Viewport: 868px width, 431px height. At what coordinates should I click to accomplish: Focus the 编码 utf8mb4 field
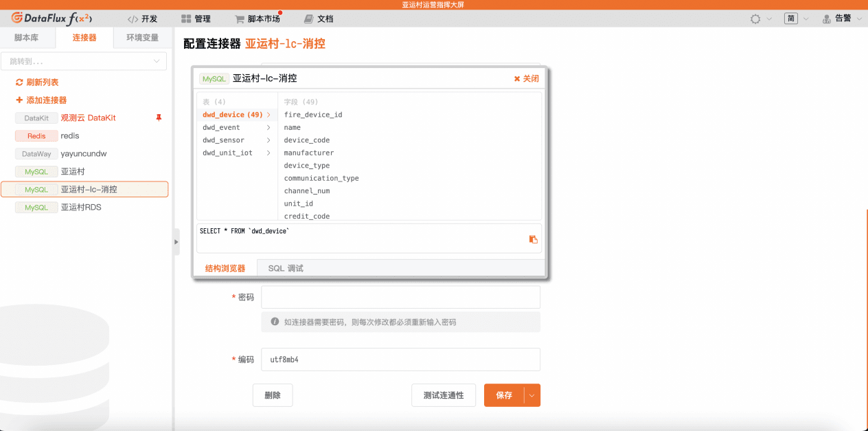400,360
